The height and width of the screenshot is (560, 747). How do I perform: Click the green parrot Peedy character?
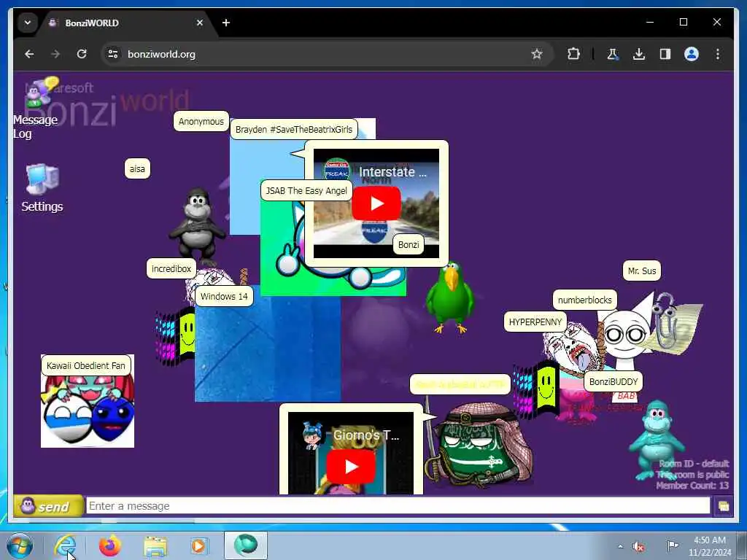coord(449,297)
